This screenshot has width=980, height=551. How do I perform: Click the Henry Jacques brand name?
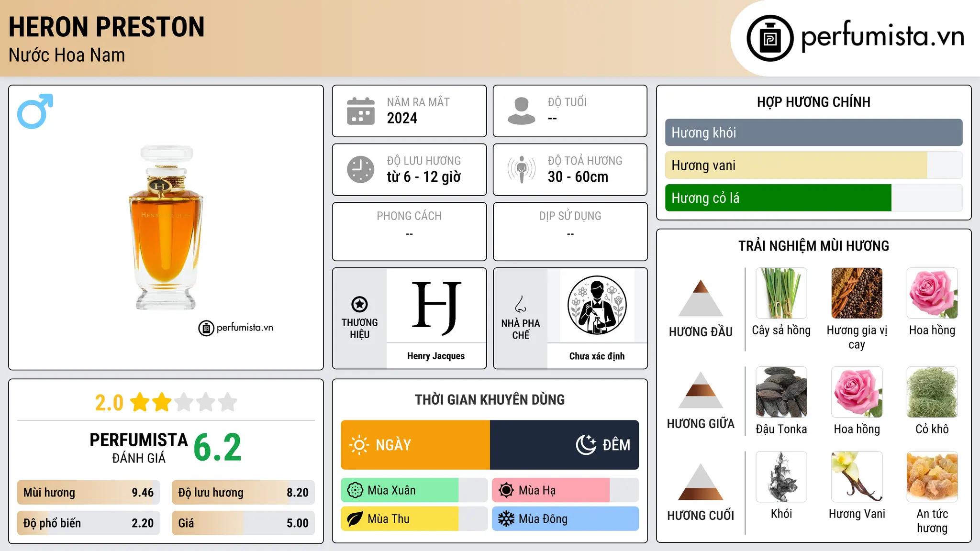pos(436,356)
